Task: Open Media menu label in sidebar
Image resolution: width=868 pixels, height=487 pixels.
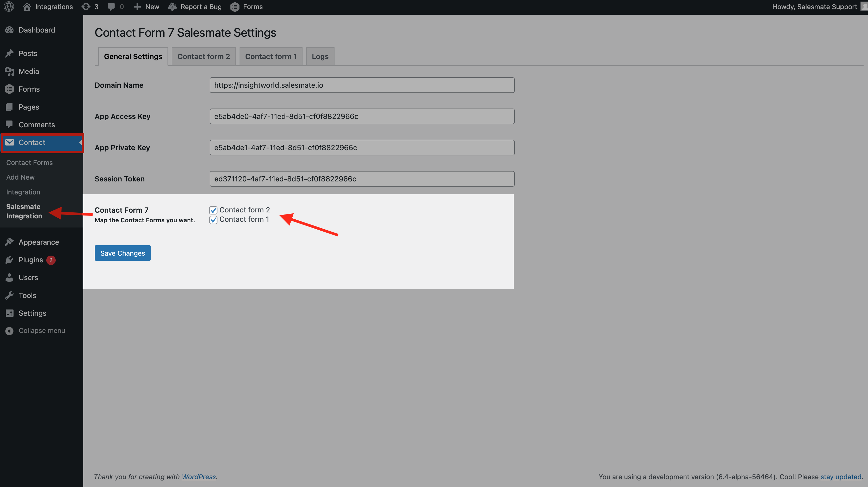Action: (x=29, y=71)
